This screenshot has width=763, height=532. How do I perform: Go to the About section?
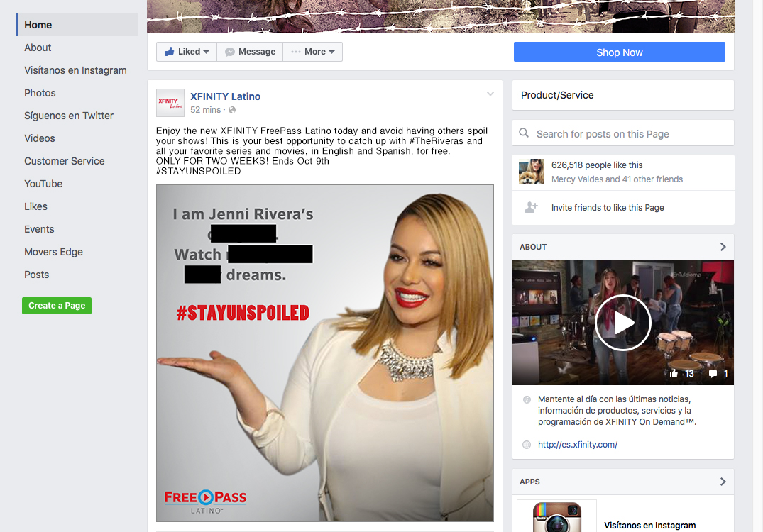pyautogui.click(x=38, y=48)
